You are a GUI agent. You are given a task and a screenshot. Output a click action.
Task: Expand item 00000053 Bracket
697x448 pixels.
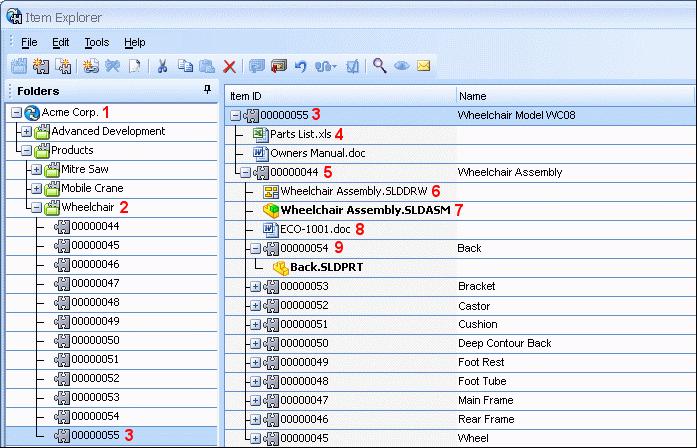click(255, 287)
